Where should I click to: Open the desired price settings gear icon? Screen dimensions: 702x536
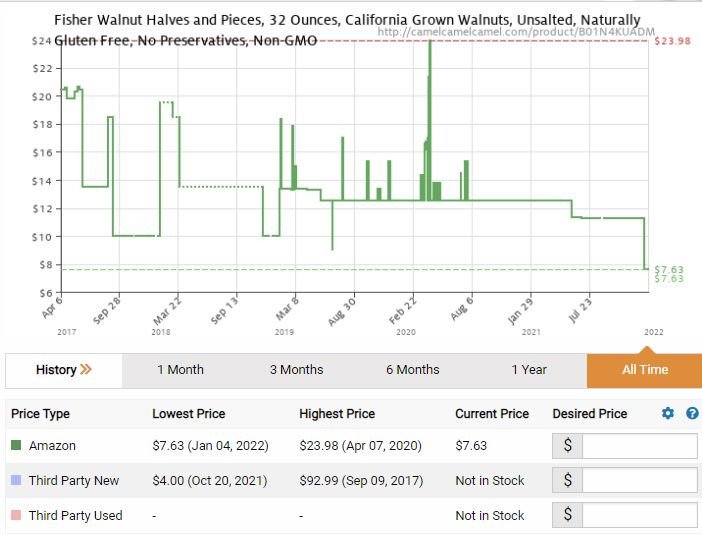pos(668,413)
